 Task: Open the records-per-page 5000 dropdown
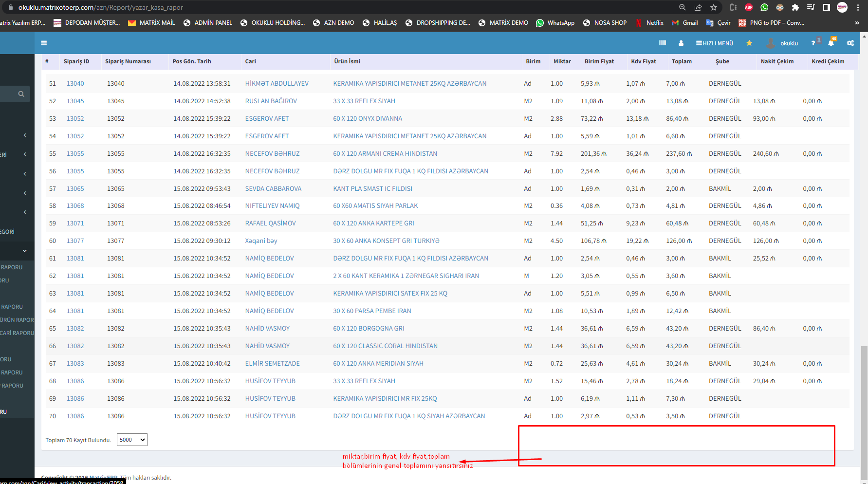point(132,440)
